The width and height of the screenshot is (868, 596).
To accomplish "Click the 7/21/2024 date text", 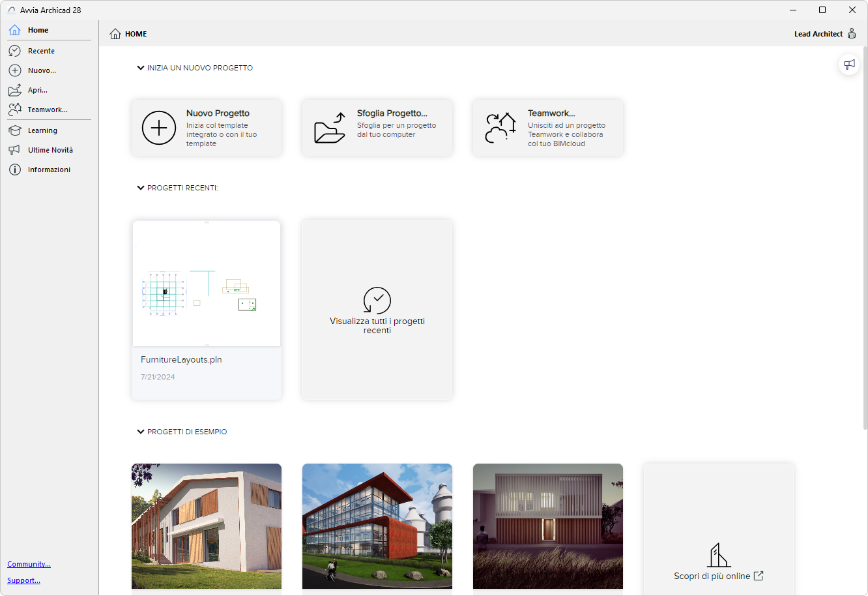I will point(158,377).
